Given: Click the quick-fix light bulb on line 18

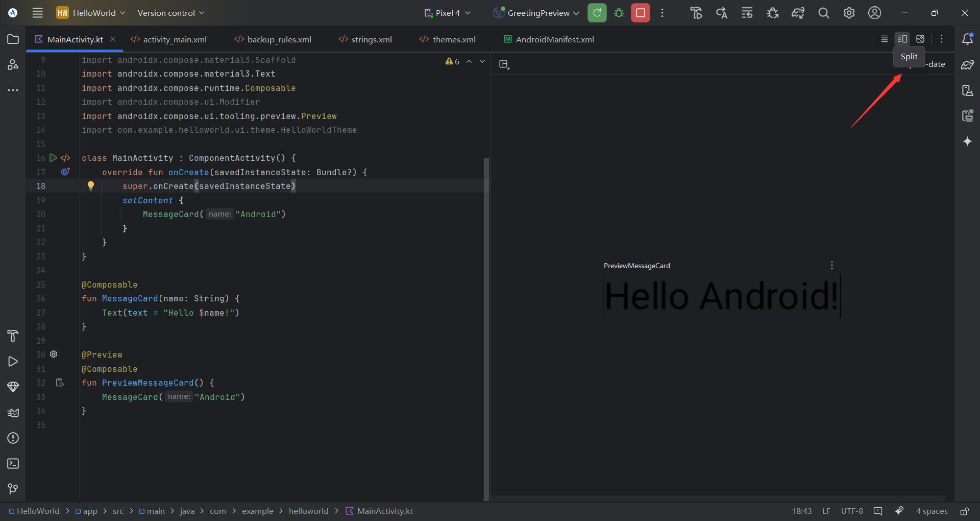Looking at the screenshot, I should coord(91,185).
